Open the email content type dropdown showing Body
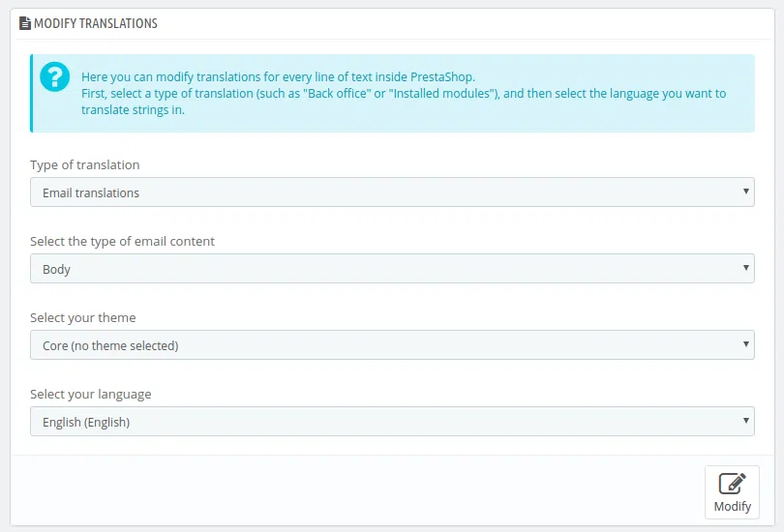 point(392,269)
